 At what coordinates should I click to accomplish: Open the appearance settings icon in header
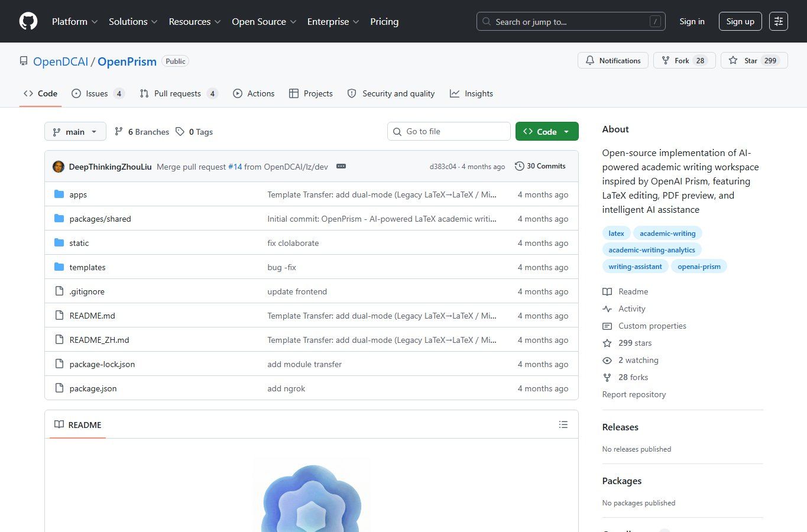pos(779,21)
